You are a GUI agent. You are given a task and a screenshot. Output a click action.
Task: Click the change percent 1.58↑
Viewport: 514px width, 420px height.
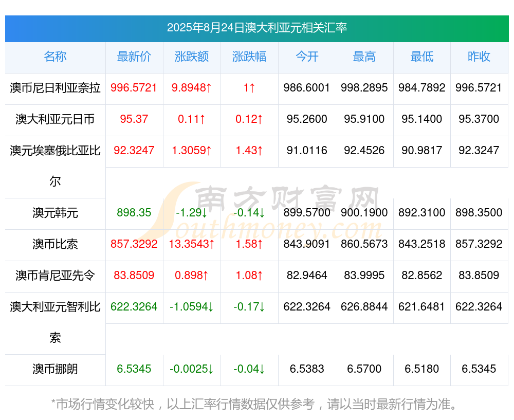[249, 244]
